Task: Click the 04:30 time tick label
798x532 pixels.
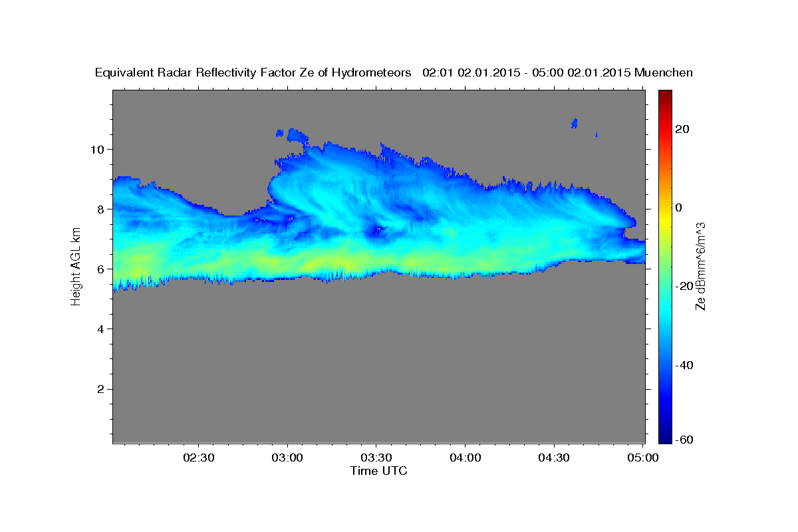Action: (x=554, y=458)
